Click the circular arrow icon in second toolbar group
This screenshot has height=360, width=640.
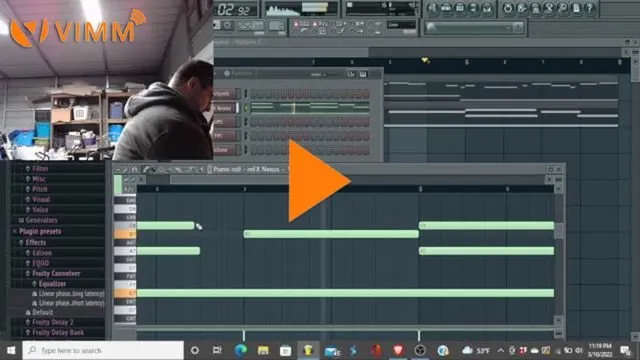point(508,9)
